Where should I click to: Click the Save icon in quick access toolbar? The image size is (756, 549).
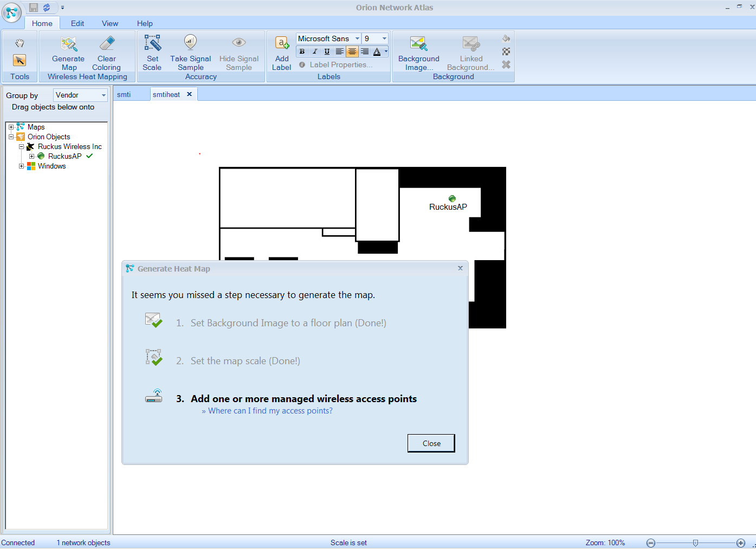coord(34,8)
